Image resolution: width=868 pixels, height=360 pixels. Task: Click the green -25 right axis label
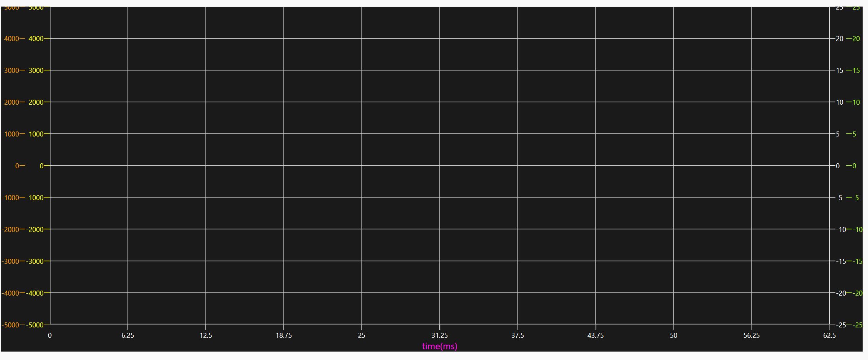(858, 325)
